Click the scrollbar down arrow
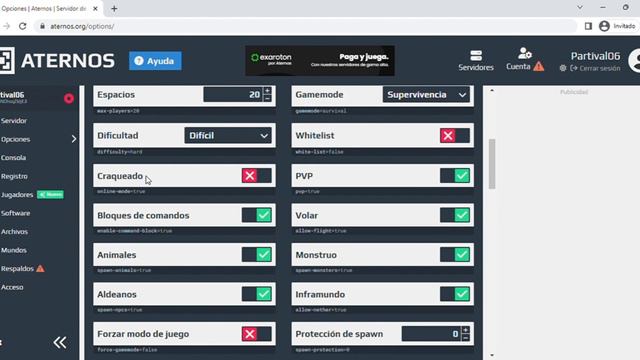 click(492, 355)
